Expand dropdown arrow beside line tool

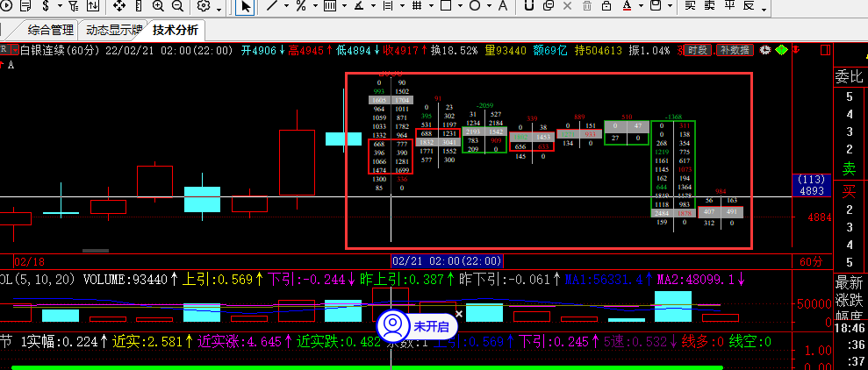287,7
